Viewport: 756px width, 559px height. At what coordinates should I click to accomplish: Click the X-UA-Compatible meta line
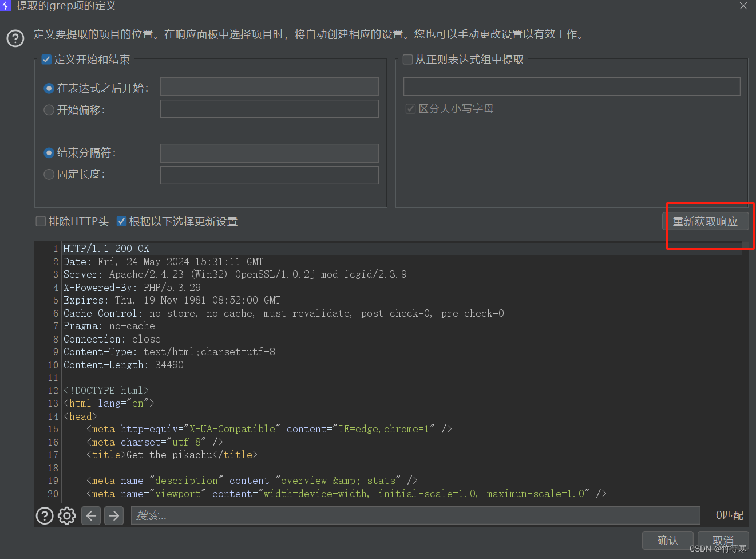[269, 429]
